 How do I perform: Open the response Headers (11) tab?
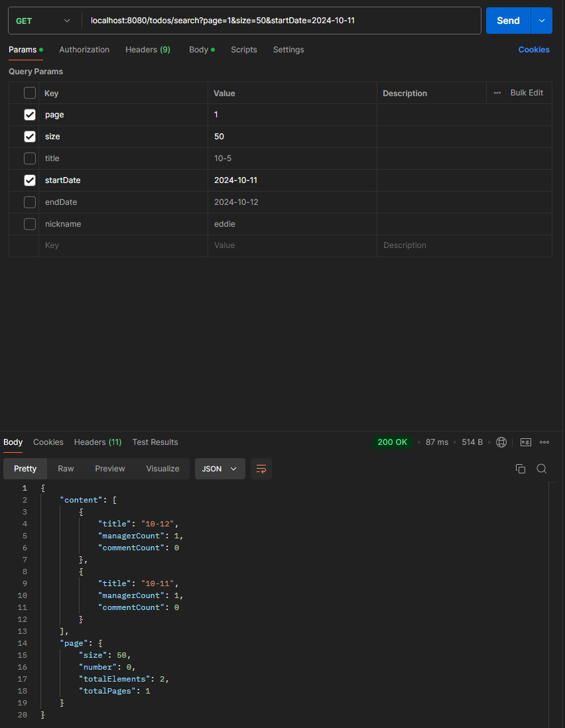97,442
